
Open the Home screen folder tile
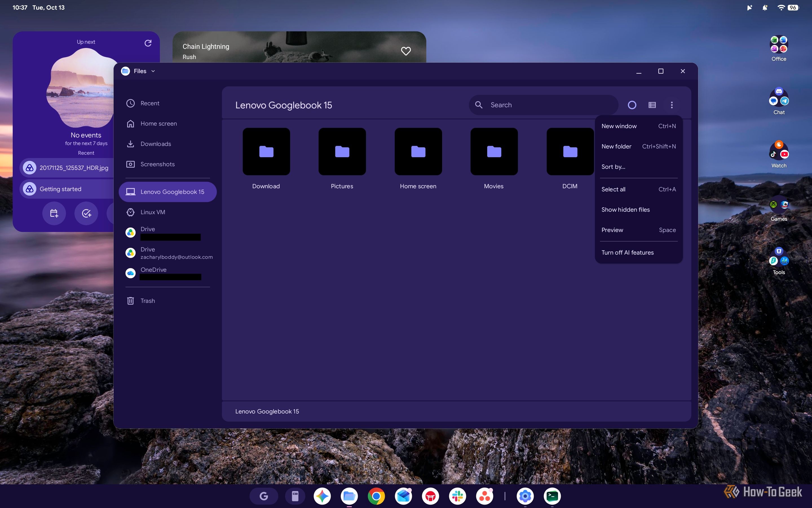coord(418,159)
